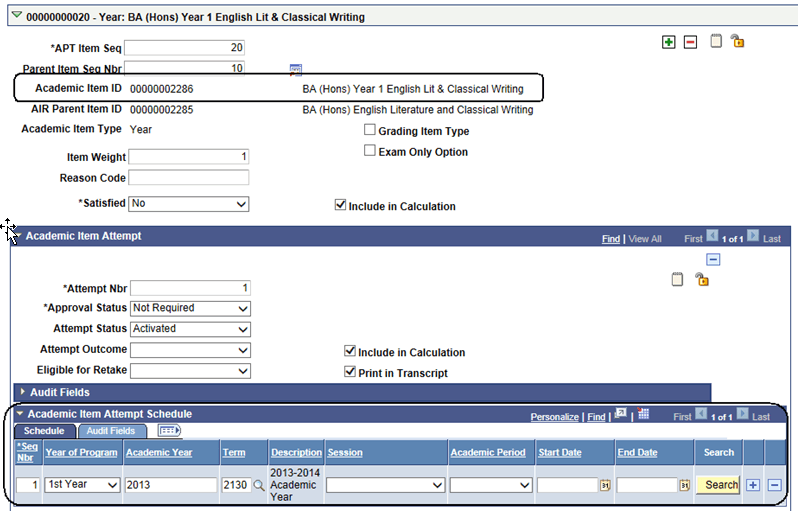The width and height of the screenshot is (802, 513).
Task: Click minus icon to delete Academic Item Attempt row
Action: pyautogui.click(x=713, y=259)
